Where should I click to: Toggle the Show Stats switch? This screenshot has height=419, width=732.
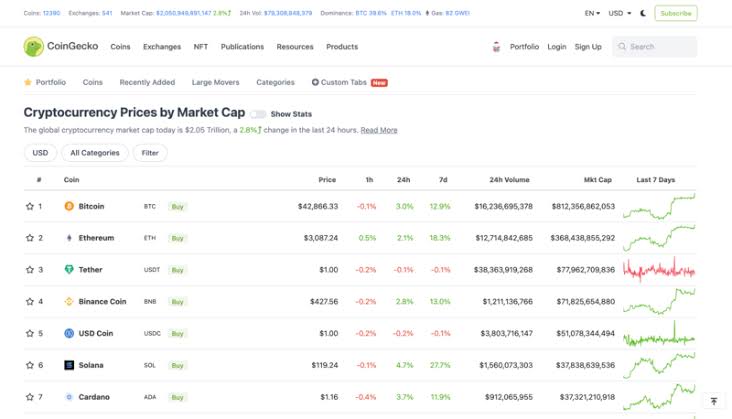(258, 114)
